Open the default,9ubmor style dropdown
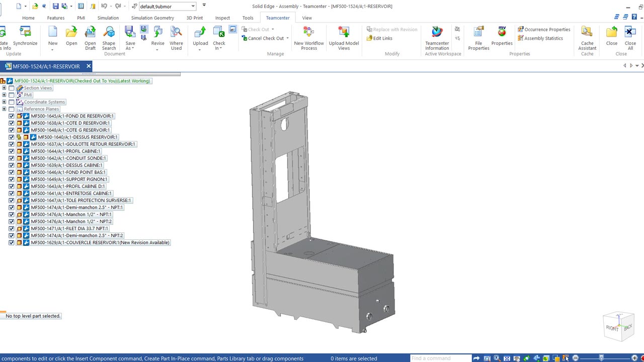The height and width of the screenshot is (362, 644). click(x=193, y=7)
